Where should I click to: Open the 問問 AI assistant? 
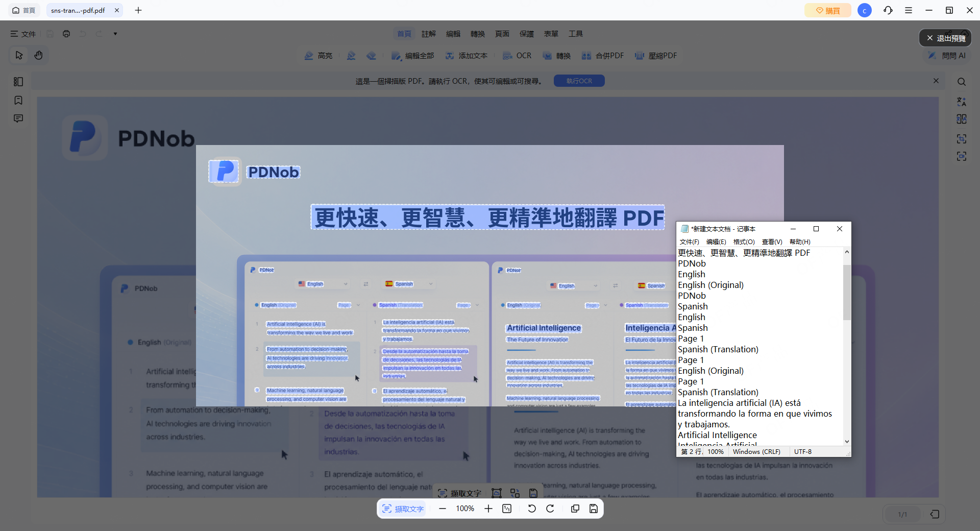pos(947,56)
